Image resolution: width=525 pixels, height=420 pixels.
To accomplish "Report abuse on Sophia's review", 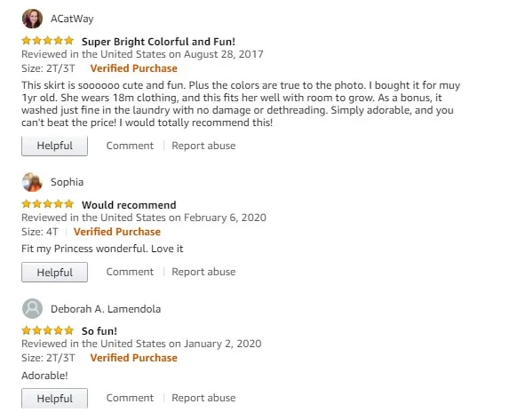I will coord(203,272).
